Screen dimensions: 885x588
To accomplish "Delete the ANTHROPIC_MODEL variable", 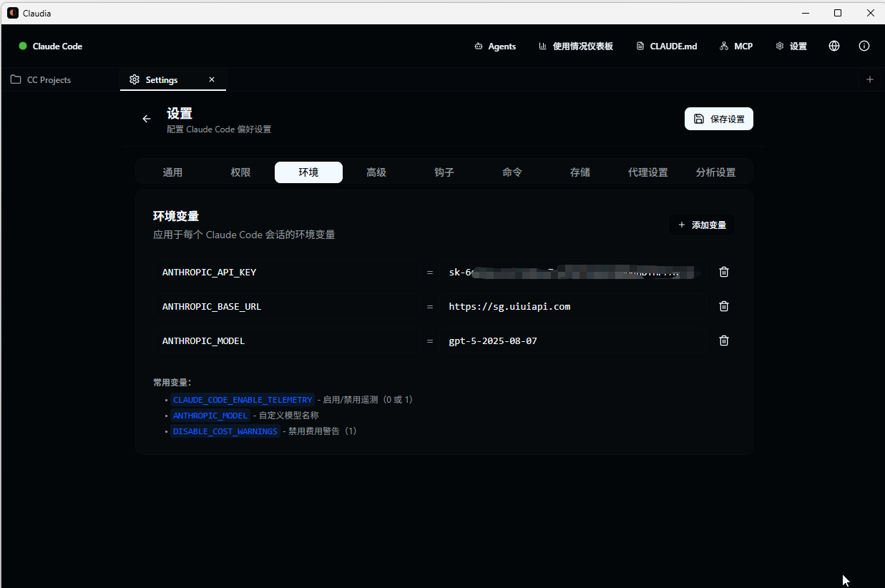I will coord(724,340).
